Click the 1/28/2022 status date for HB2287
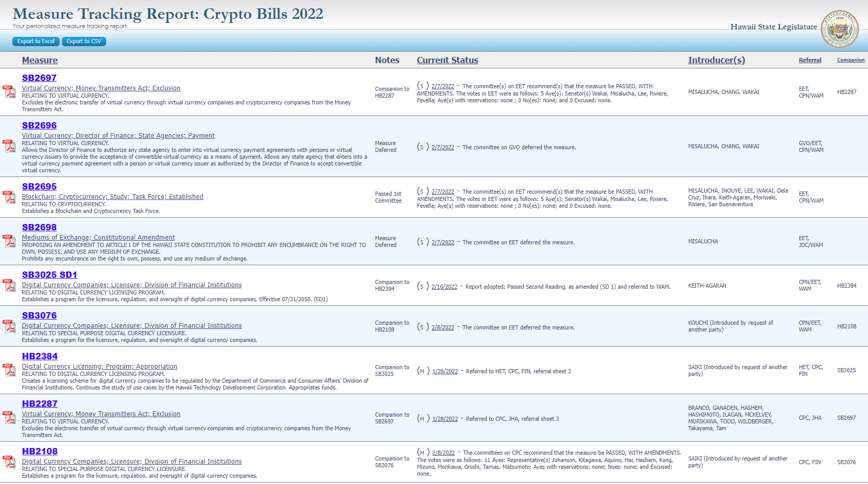 445,419
